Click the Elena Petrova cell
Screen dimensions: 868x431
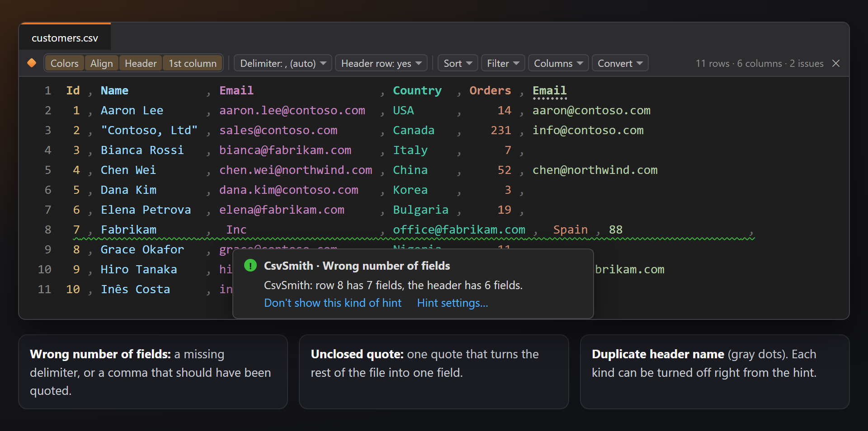[146, 210]
